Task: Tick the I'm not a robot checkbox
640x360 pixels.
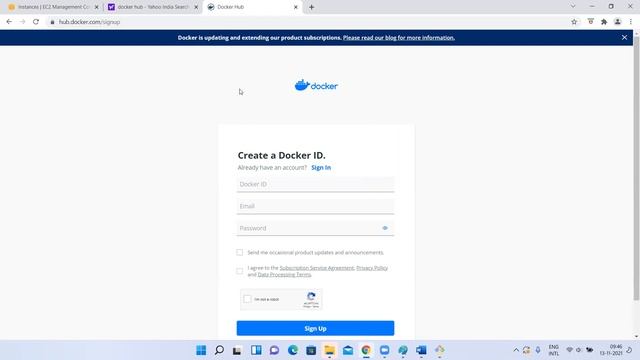Action: pyautogui.click(x=247, y=299)
